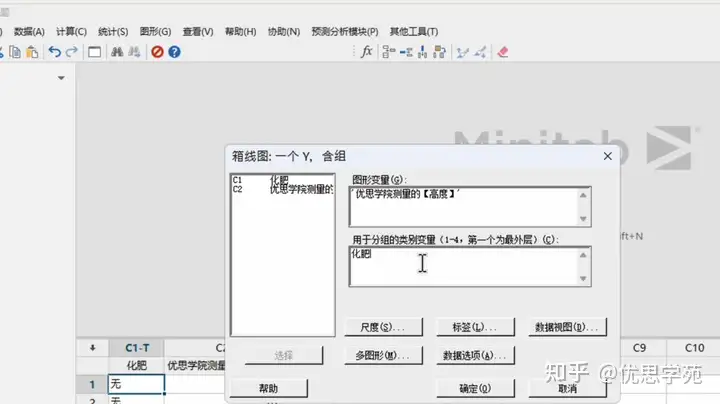Viewport: 720px width, 404px height.
Task: Open the fx formula assignment icon
Action: (366, 52)
